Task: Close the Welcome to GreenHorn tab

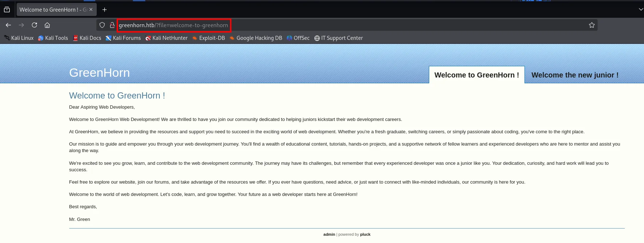Action: [x=91, y=9]
